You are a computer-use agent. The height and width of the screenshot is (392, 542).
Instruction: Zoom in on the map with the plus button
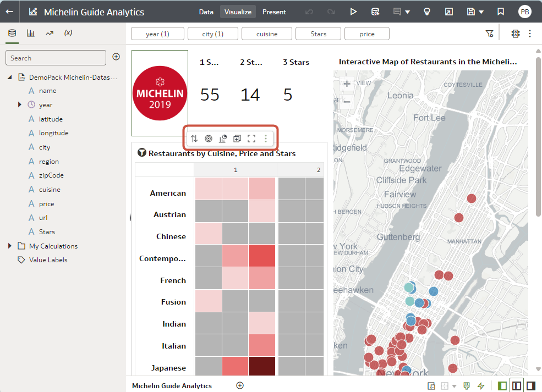347,84
